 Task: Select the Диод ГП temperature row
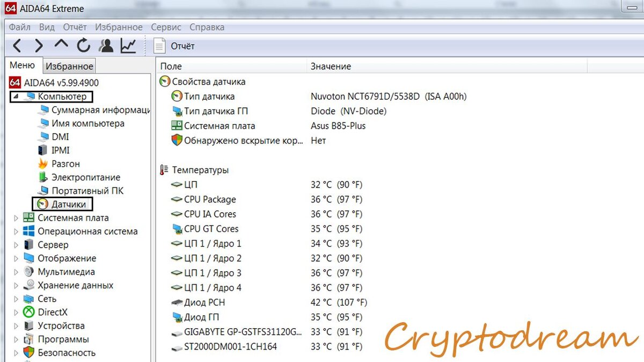(267, 317)
